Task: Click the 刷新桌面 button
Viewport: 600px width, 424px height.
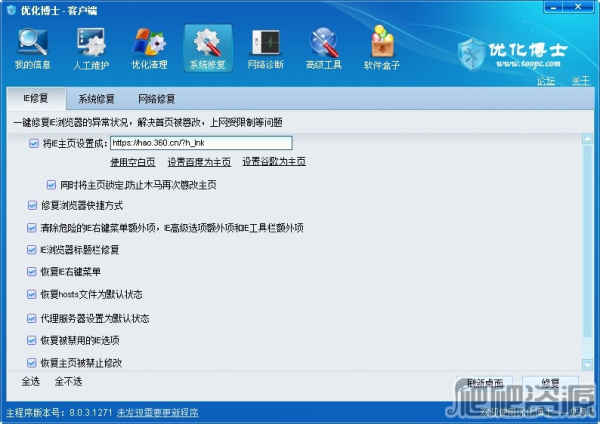Action: [x=484, y=383]
